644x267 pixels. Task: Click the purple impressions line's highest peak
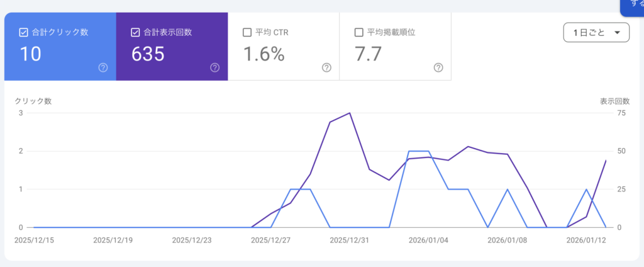350,113
